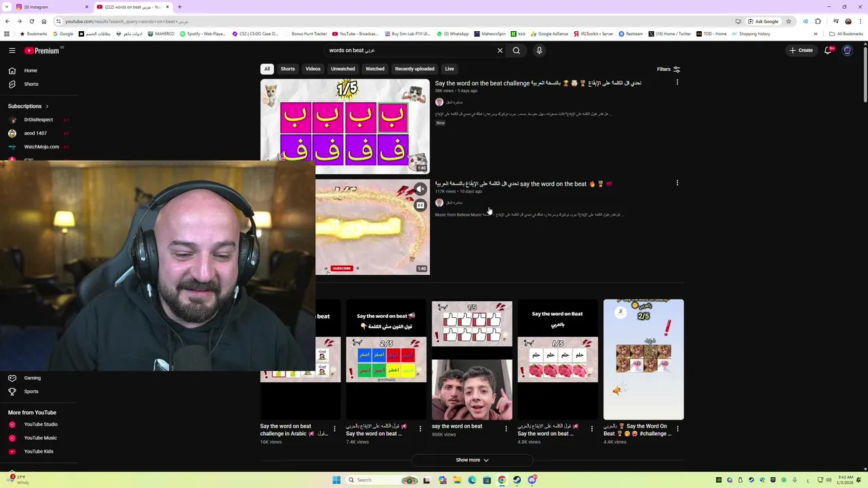The width and height of the screenshot is (868, 488).
Task: Open options for the second video result
Action: [677, 183]
